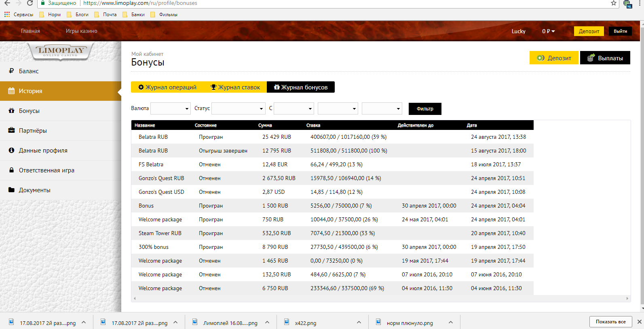The height and width of the screenshot is (329, 644).
Task: Open Игры казино in top navigation
Action: click(81, 31)
